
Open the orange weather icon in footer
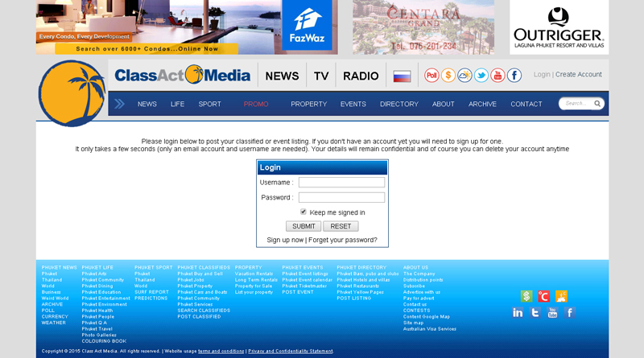pos(561,296)
